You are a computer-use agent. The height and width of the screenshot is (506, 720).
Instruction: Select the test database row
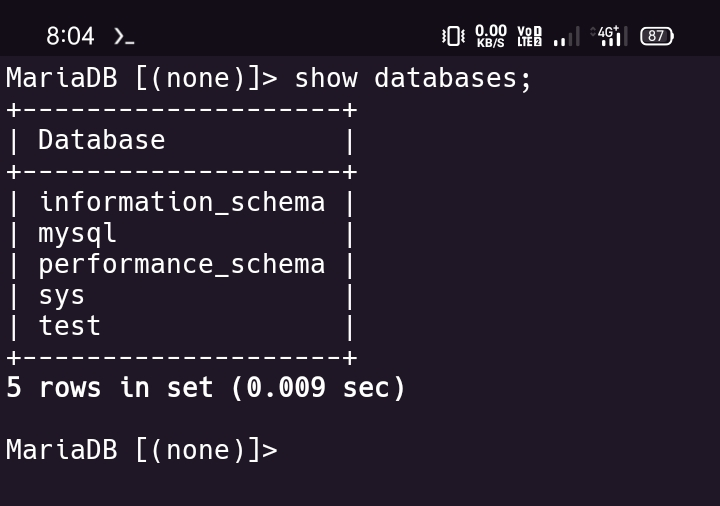tap(182, 326)
